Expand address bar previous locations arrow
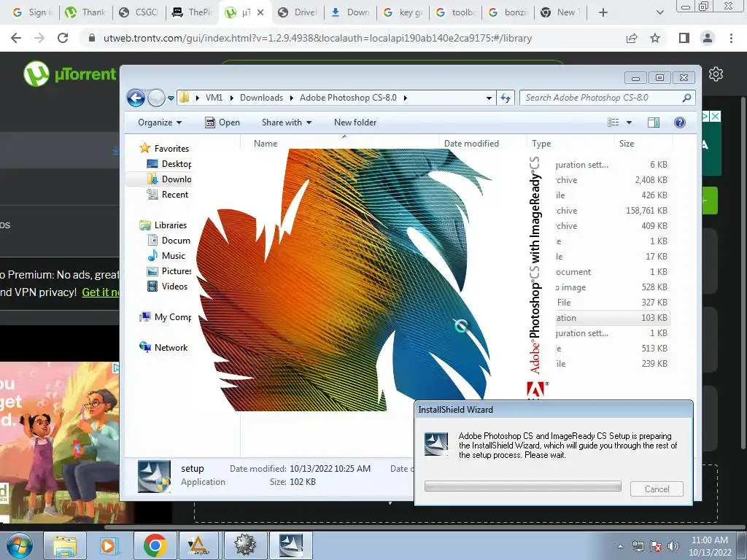Image resolution: width=747 pixels, height=560 pixels. (x=489, y=98)
